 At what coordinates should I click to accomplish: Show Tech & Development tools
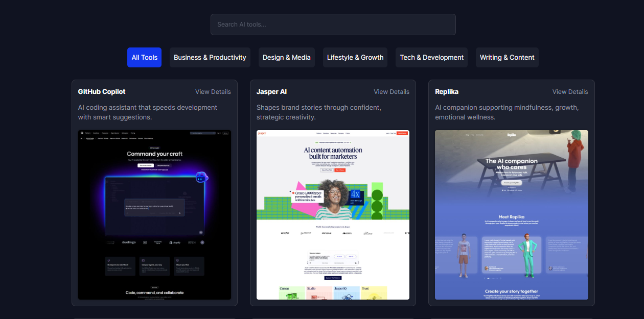click(x=431, y=58)
